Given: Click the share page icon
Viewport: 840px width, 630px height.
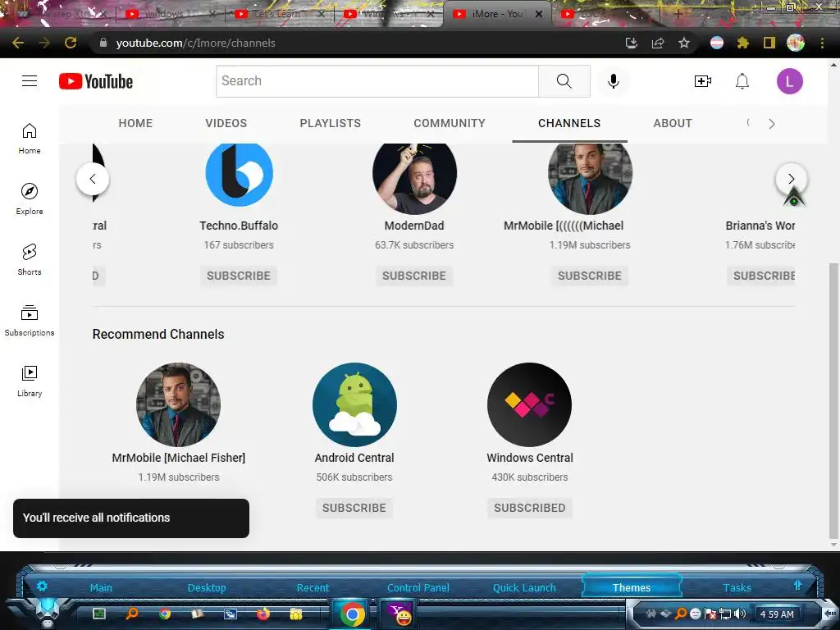Looking at the screenshot, I should pos(658,43).
